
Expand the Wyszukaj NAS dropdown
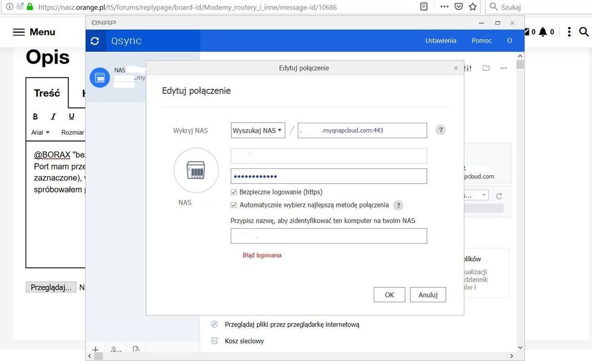258,130
